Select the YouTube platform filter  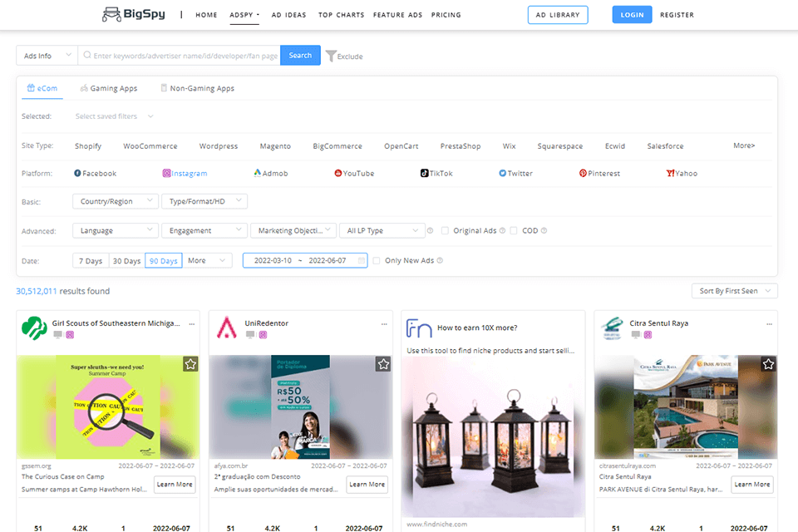pos(354,173)
